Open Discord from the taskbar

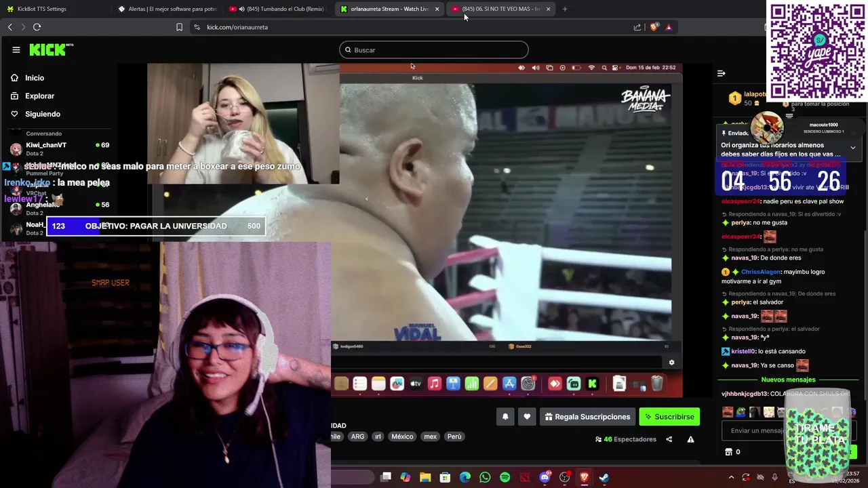click(545, 477)
